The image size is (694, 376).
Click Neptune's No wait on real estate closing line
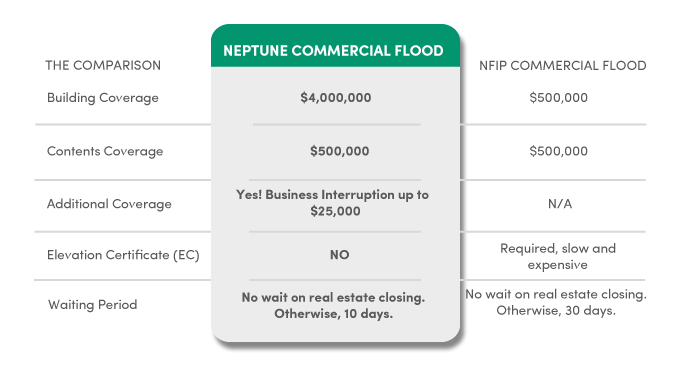[333, 297]
